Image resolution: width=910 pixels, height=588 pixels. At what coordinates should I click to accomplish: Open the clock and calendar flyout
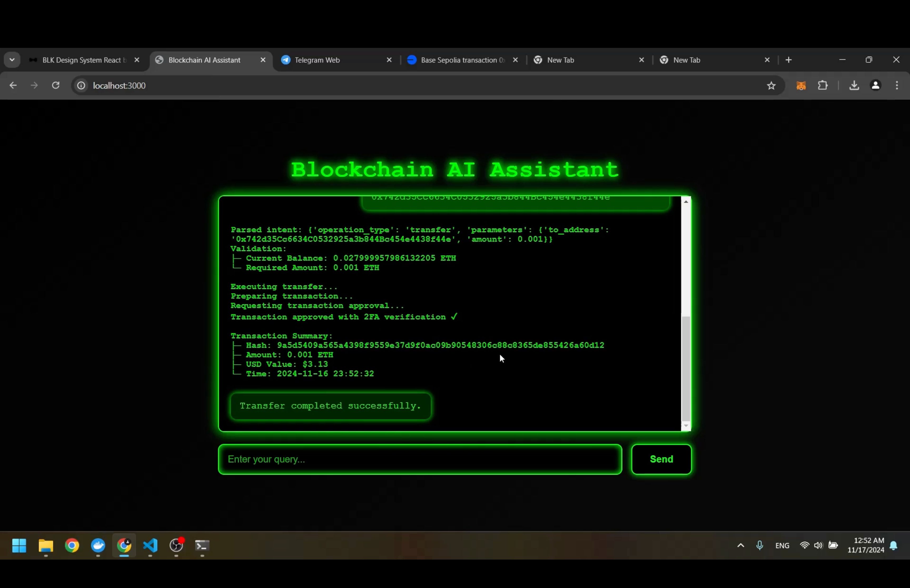click(866, 546)
